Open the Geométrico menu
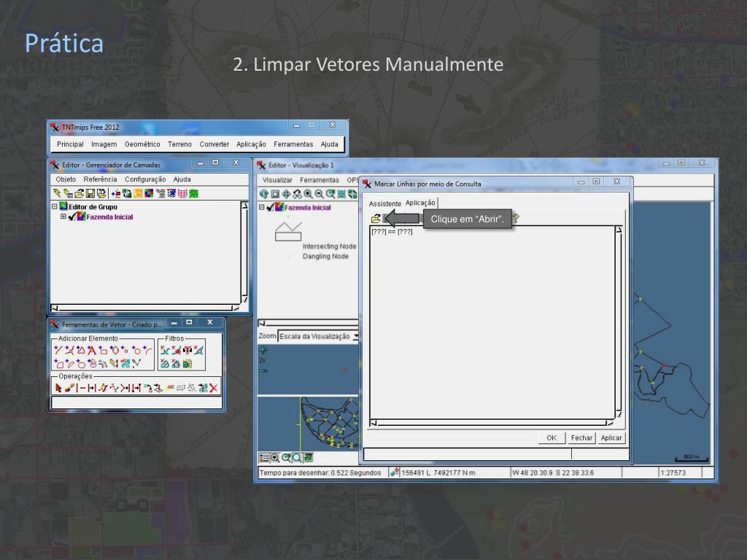 coord(142,144)
